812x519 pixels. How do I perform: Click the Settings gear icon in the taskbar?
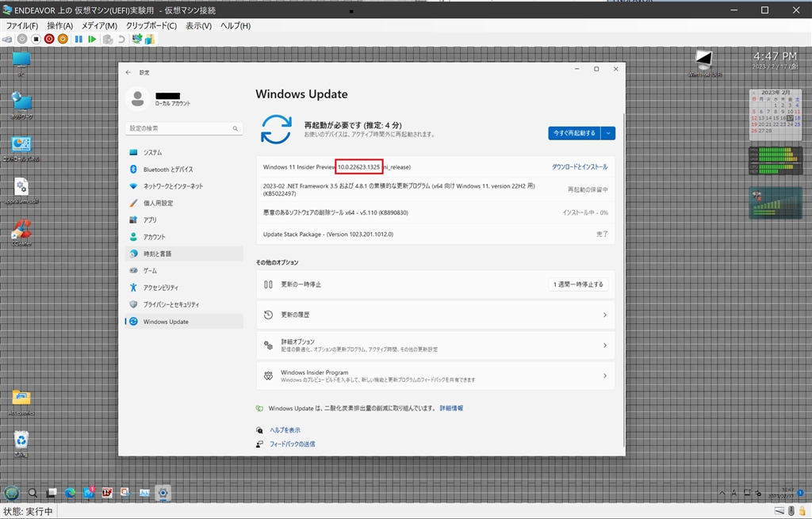(163, 493)
